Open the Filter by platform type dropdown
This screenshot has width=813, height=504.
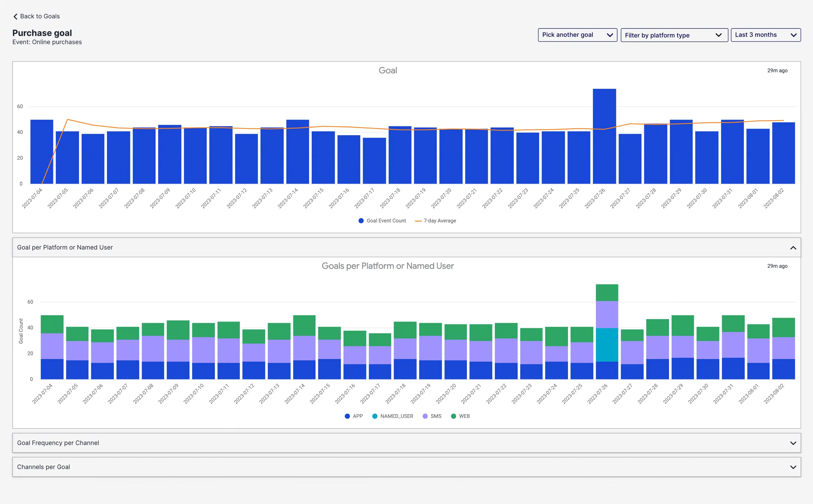(674, 35)
